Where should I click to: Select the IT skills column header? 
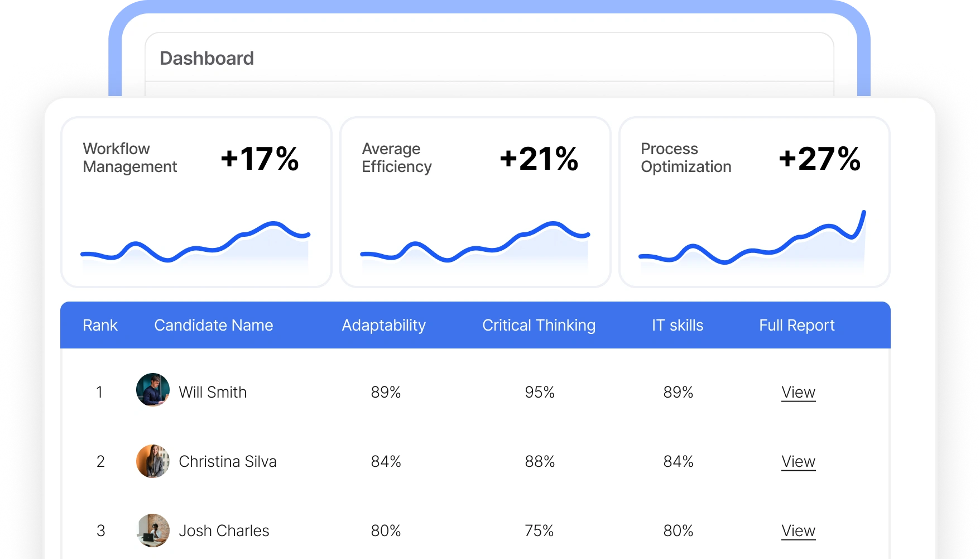(678, 325)
